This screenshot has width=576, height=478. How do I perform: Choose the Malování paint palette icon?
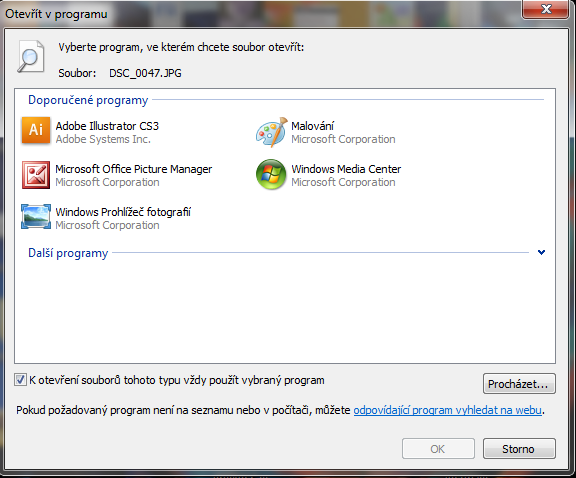pyautogui.click(x=271, y=132)
